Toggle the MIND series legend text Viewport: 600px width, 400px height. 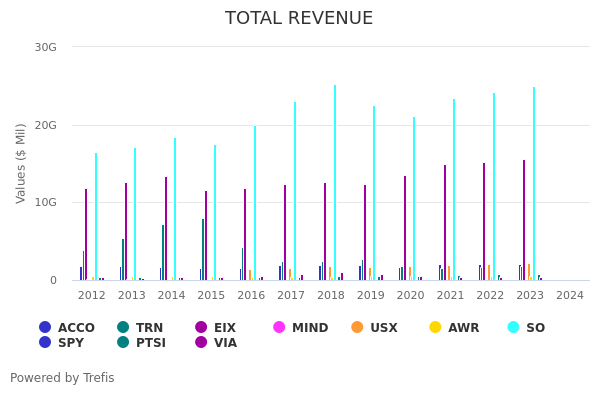[309, 327]
